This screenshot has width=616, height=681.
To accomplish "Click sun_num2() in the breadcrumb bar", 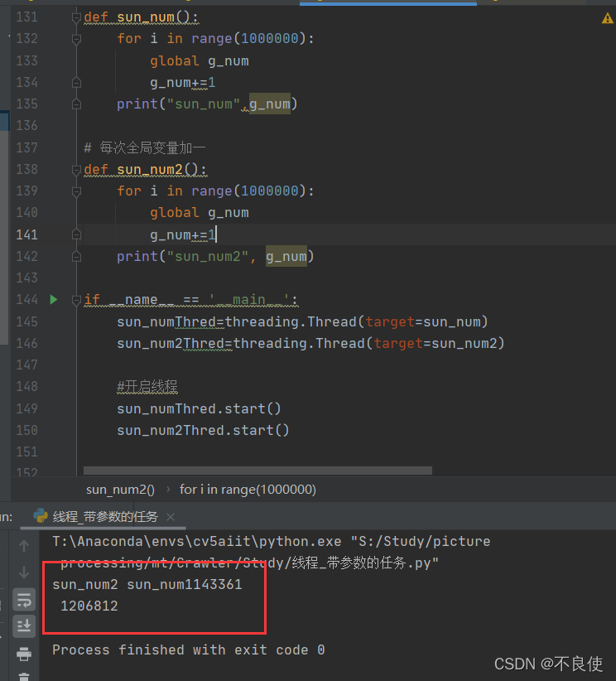I will click(120, 490).
